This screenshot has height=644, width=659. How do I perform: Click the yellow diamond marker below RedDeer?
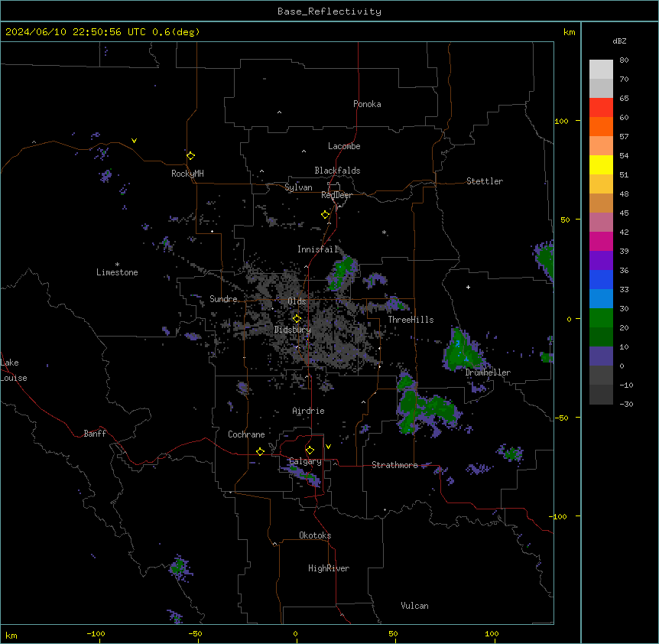[326, 215]
